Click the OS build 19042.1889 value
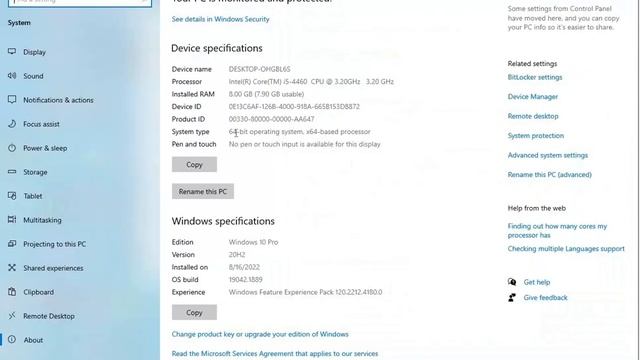 tap(245, 280)
